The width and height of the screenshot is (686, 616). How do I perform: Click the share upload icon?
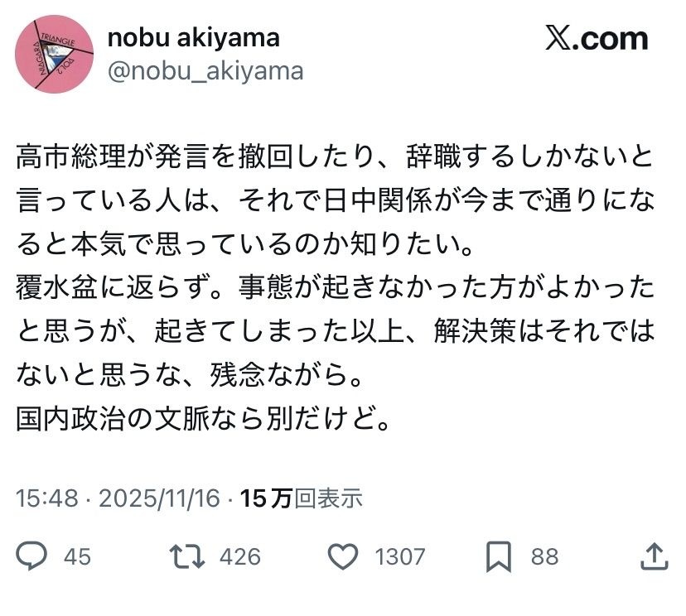click(655, 556)
